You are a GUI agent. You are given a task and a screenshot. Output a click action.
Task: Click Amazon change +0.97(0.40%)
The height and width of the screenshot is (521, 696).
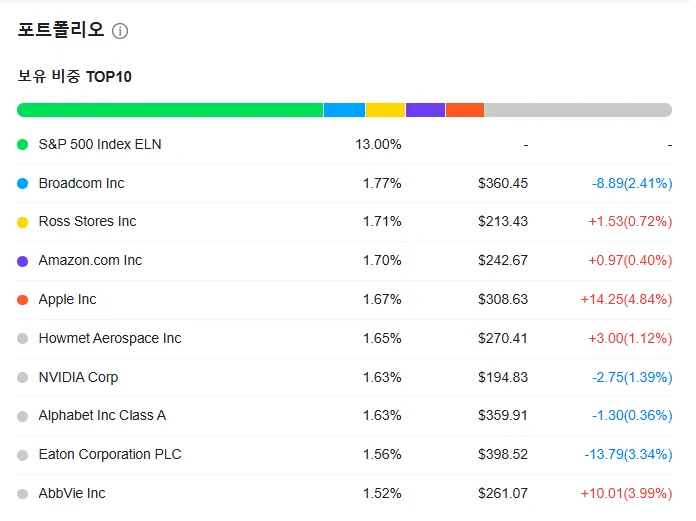630,260
